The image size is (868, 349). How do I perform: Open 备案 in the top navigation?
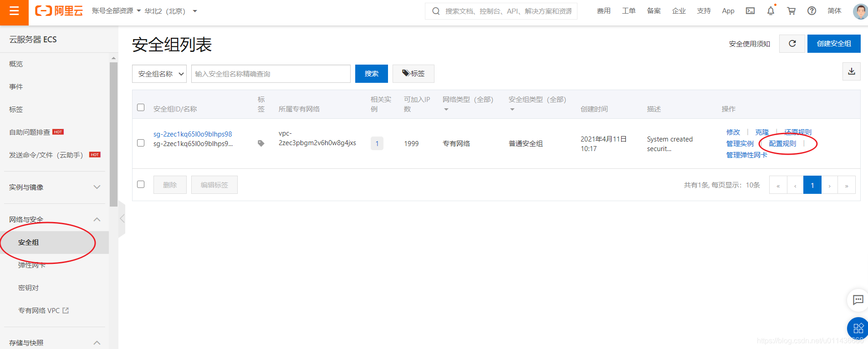654,11
